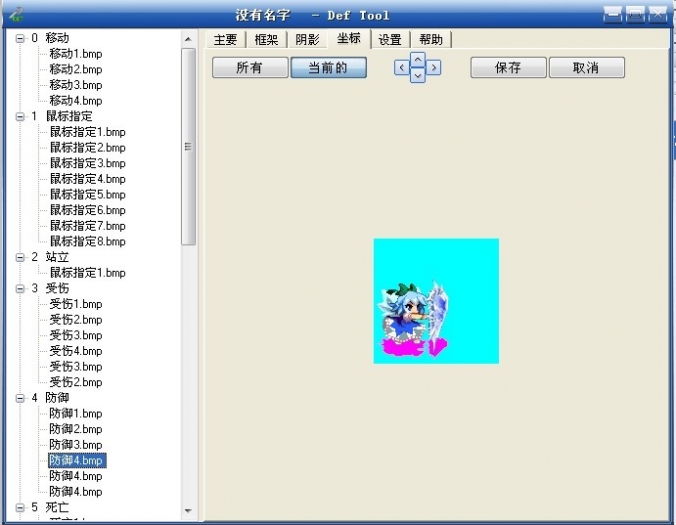676x525 pixels.
Task: Click the 当前的 button
Action: (329, 68)
